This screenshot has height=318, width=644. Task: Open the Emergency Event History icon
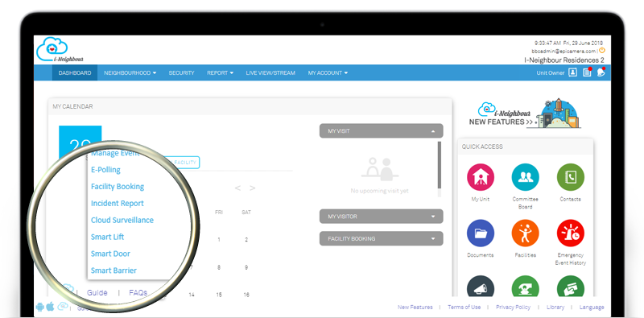[x=570, y=233]
